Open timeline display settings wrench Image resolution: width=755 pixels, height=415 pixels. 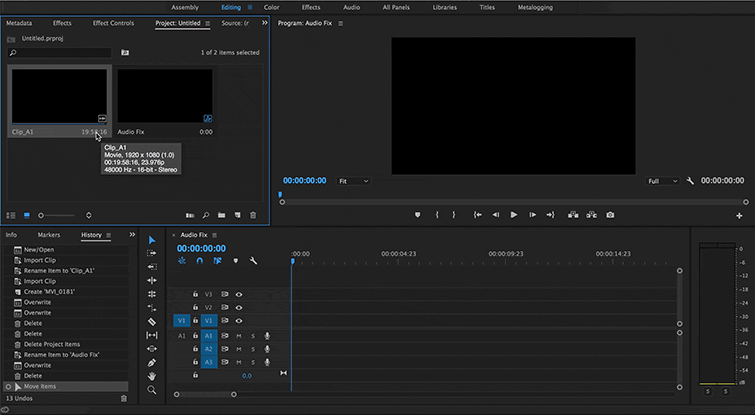(x=253, y=261)
